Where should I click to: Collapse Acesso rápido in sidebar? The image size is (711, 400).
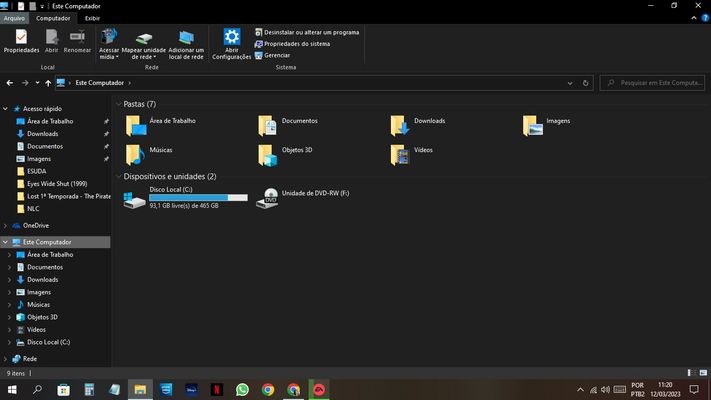5,109
